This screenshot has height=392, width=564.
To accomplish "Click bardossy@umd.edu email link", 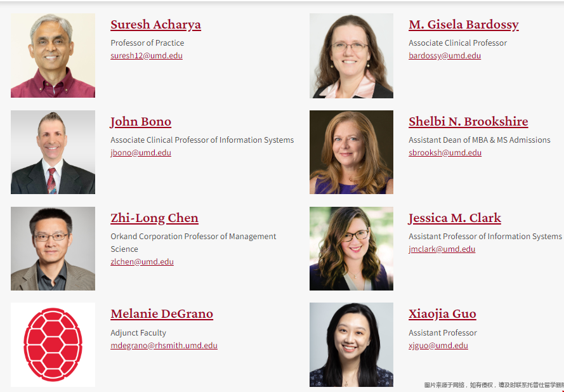I will 445,56.
